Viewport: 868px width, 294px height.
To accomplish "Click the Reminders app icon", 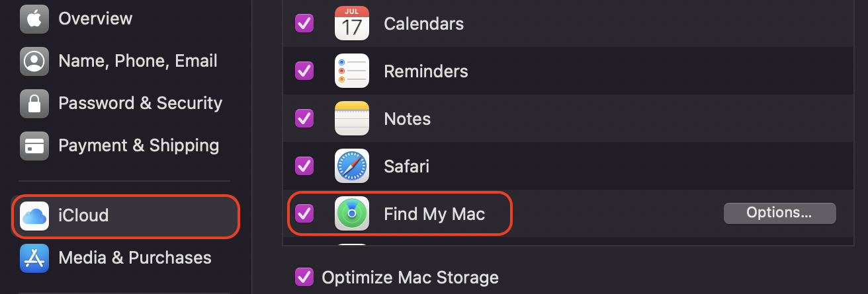I will pos(352,71).
